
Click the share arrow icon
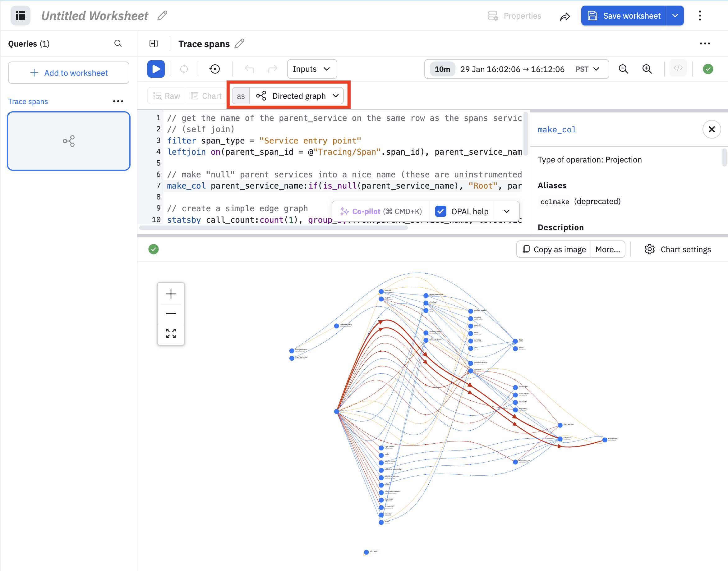(x=565, y=16)
